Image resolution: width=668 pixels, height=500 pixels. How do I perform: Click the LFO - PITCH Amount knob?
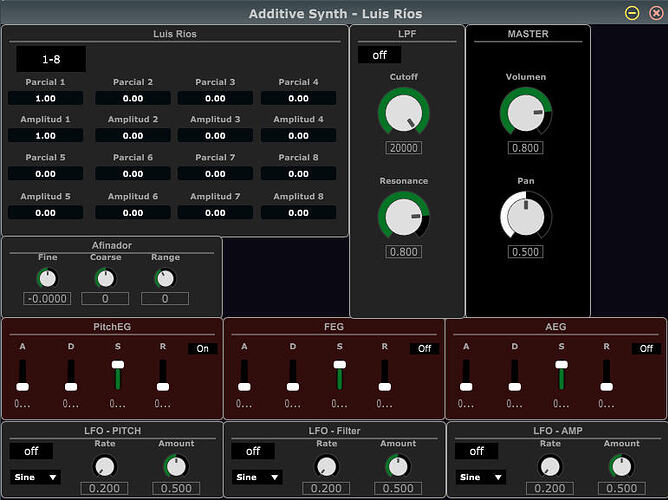[176, 466]
